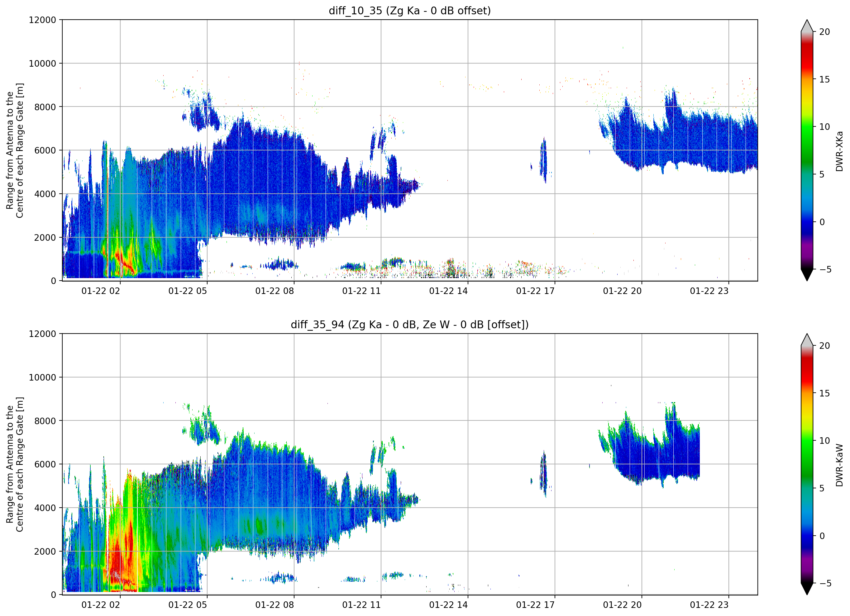Click the top colorbar tick label −5
The image size is (850, 616).
coord(825,269)
